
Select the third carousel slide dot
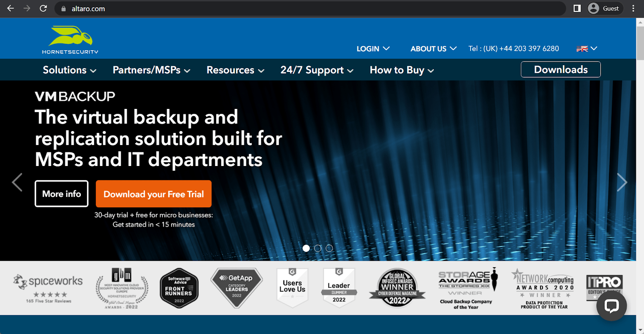[329, 248]
